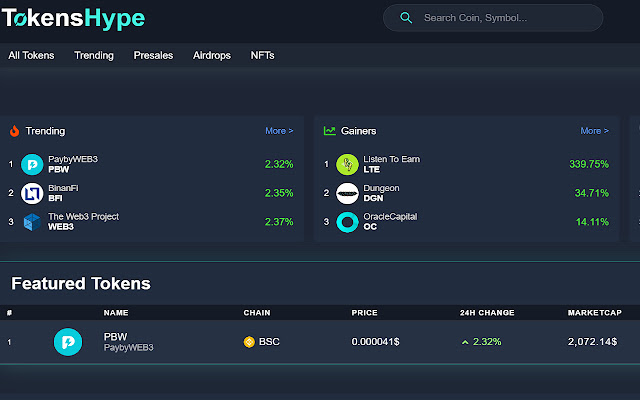Open The Web3 Project WEB3 entry
Viewport: 640px width, 400px height.
(x=83, y=222)
